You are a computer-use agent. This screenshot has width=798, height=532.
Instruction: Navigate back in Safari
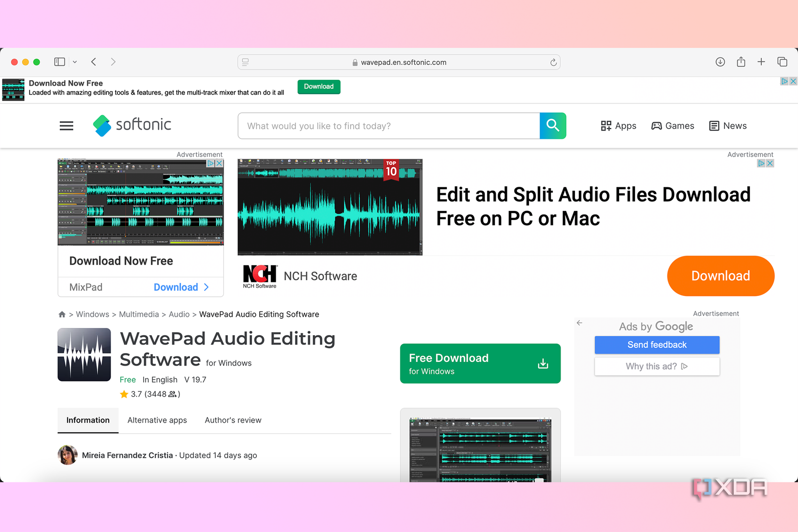click(94, 62)
